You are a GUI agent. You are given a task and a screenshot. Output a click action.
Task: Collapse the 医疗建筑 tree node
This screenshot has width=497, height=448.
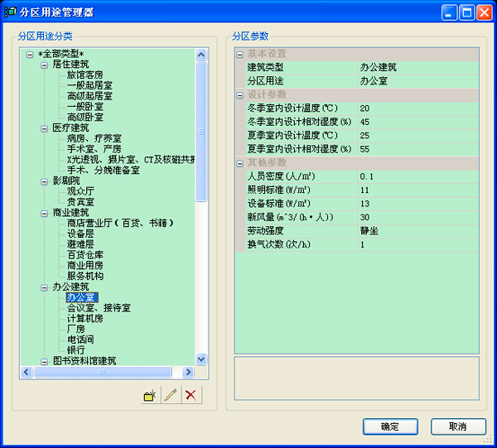(x=44, y=128)
